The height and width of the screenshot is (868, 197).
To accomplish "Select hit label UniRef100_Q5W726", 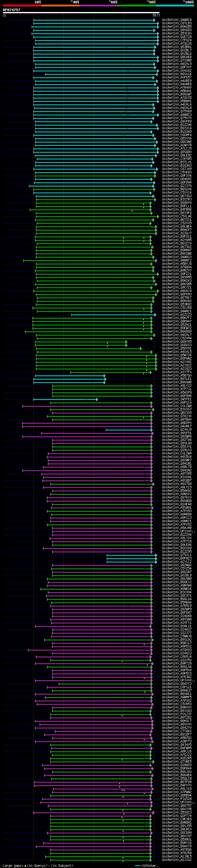I will 177,355.
